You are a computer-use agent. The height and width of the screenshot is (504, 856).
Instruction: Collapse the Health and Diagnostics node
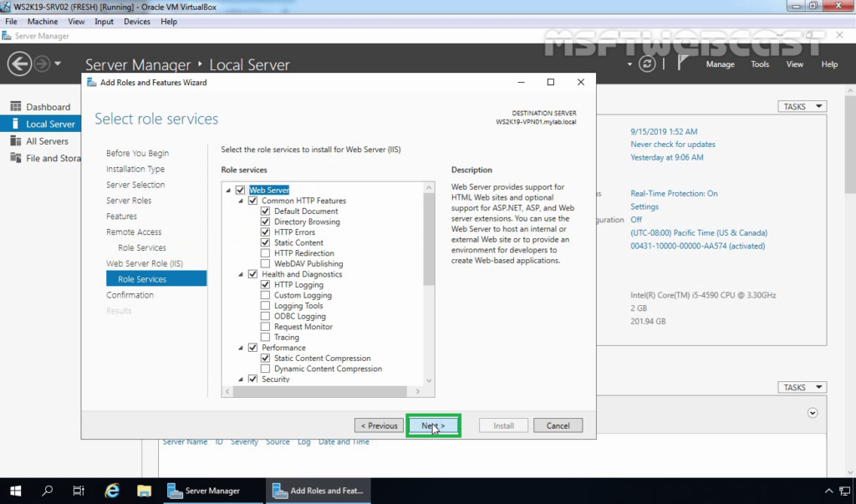[x=241, y=275]
